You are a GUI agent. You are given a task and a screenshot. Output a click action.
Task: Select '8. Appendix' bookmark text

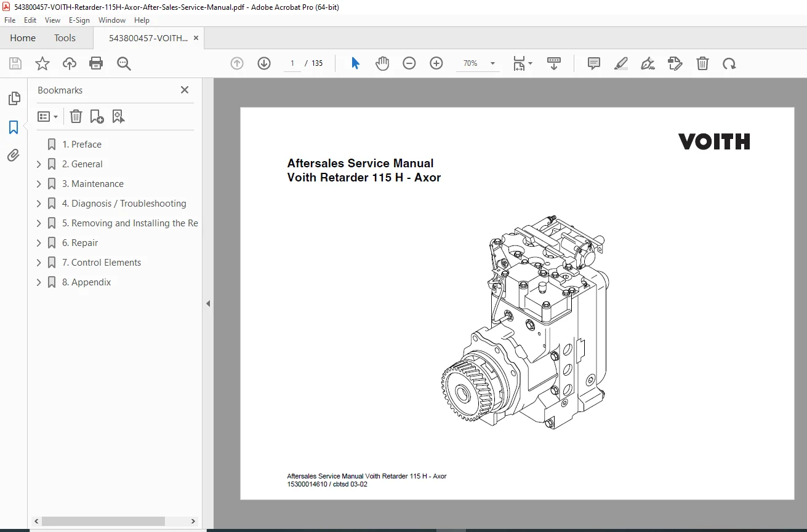click(87, 282)
